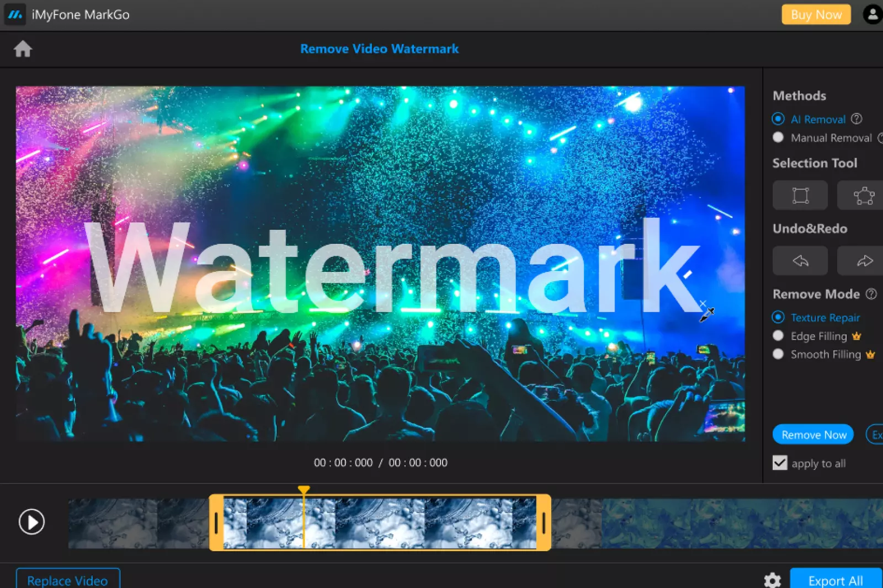
Task: Select the rectangle selection tool
Action: (x=800, y=195)
